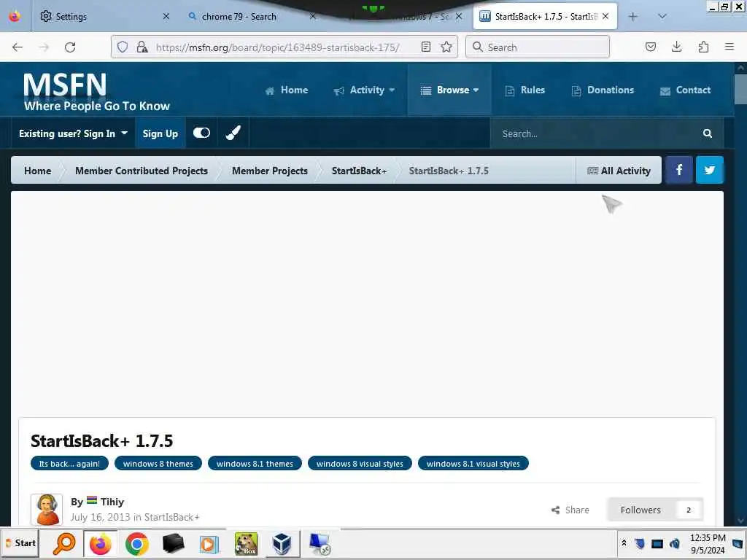Open Tihiy's avatar thumbnail
747x560 pixels.
[47, 510]
